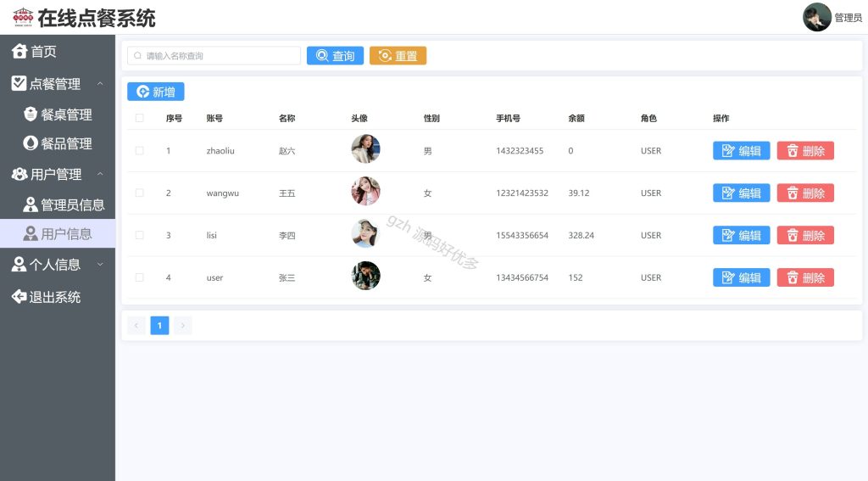Check the checkbox for lisi row
Screen dimensions: 868x481
click(140, 235)
